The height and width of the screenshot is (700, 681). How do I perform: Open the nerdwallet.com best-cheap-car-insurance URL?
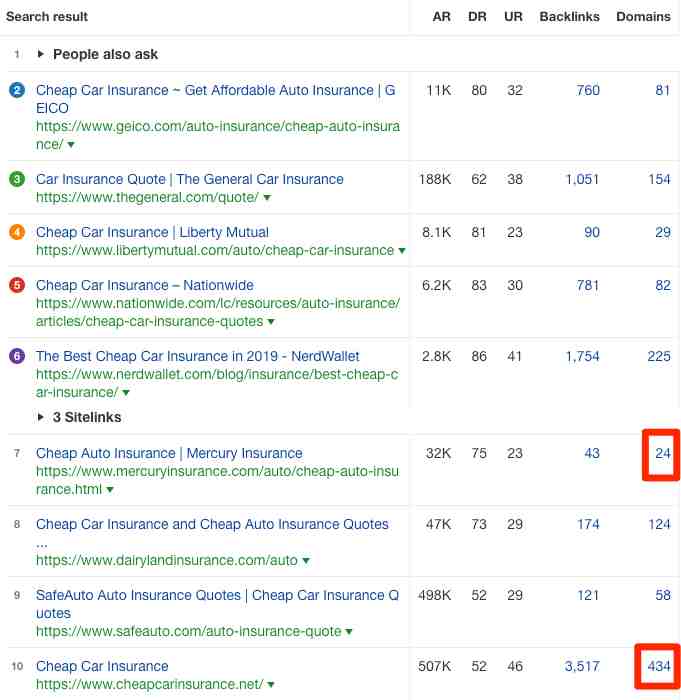(217, 383)
